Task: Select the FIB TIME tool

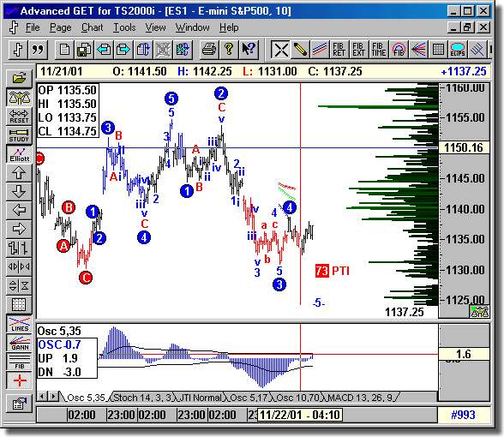Action: (379, 50)
